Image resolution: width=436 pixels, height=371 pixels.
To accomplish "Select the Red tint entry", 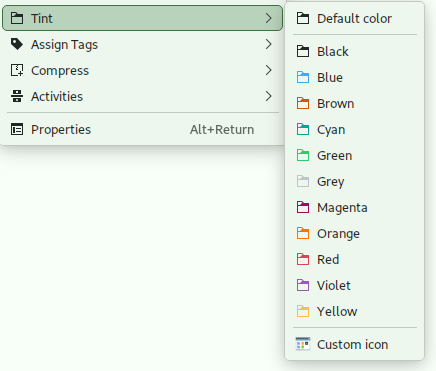I will pos(355,259).
